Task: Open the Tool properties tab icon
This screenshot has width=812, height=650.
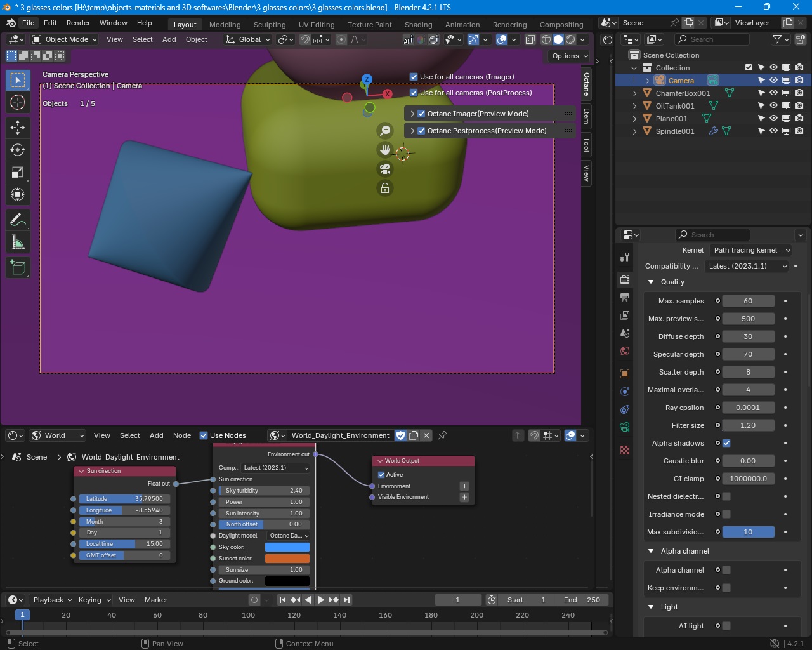Action: [x=625, y=257]
